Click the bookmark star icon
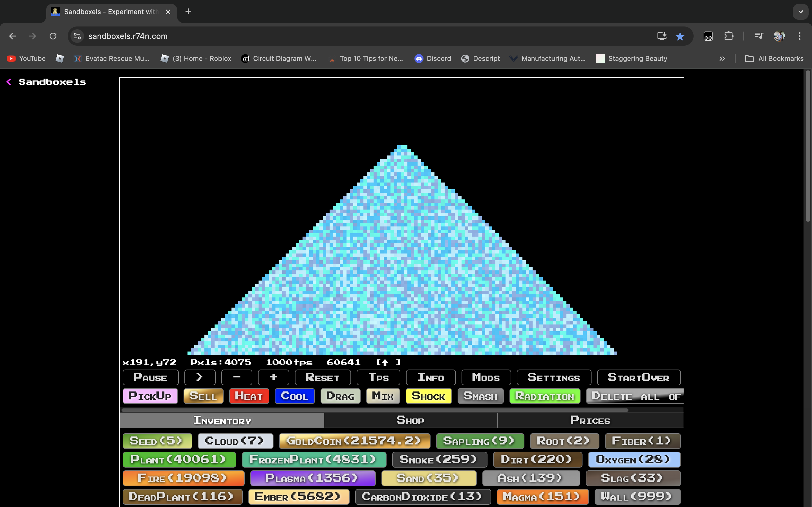Viewport: 812px width, 507px height. 680,36
